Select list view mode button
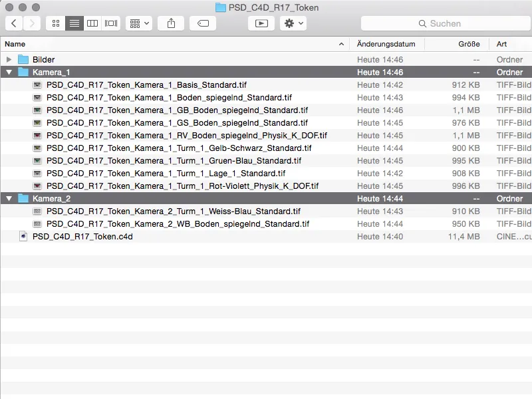Image resolution: width=532 pixels, height=399 pixels. coord(74,23)
